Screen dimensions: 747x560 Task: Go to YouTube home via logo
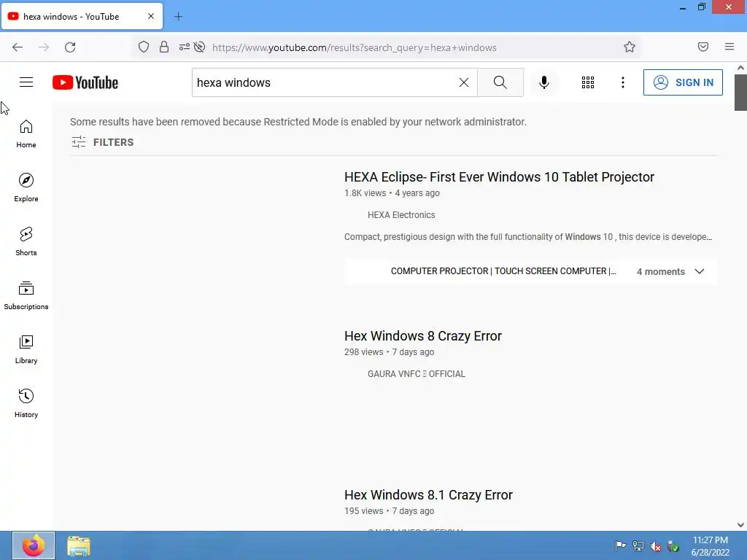[85, 82]
